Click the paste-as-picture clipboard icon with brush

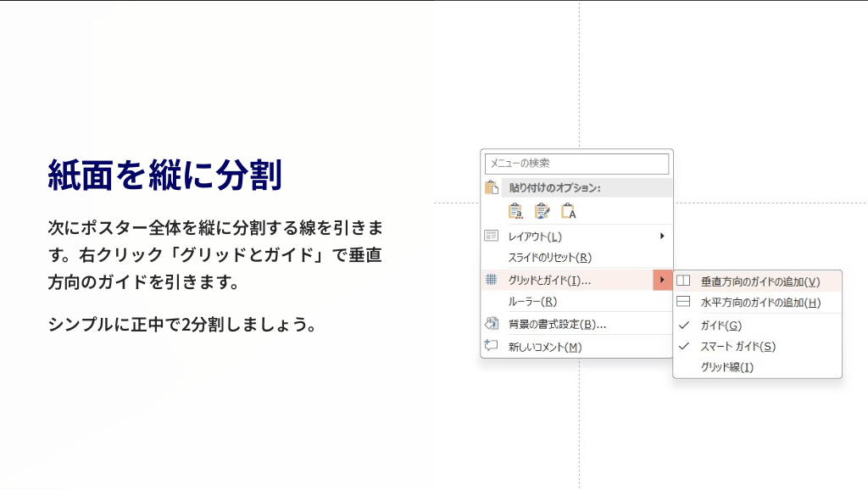pos(542,211)
